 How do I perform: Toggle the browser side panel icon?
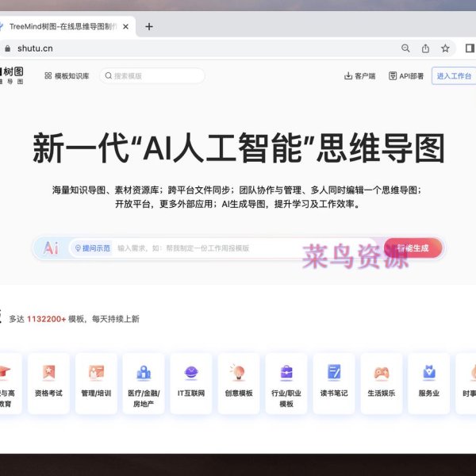coord(470,48)
